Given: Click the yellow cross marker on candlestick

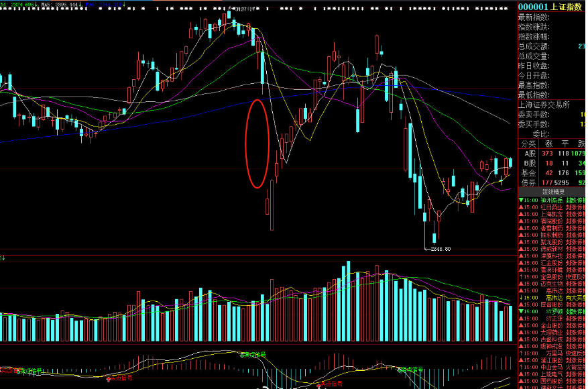Looking at the screenshot, I should tap(500, 180).
